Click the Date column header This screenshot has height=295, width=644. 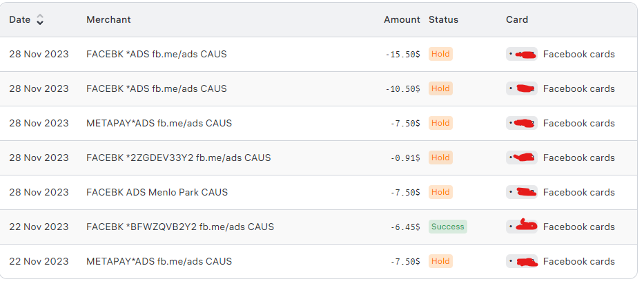pos(20,19)
